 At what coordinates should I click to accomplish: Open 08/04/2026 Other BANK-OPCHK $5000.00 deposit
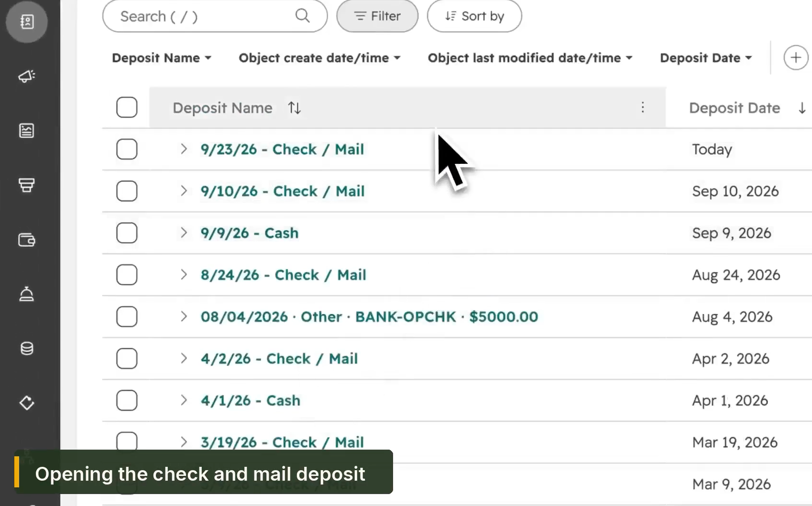(x=369, y=317)
